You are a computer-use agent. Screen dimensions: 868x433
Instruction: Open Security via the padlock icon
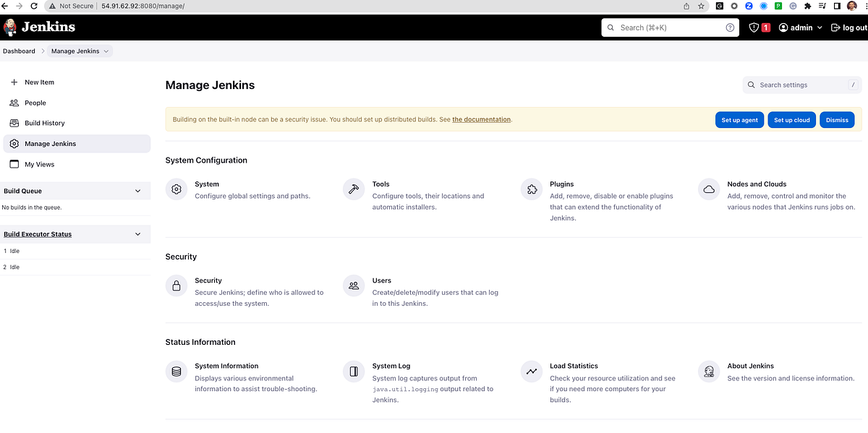point(176,286)
